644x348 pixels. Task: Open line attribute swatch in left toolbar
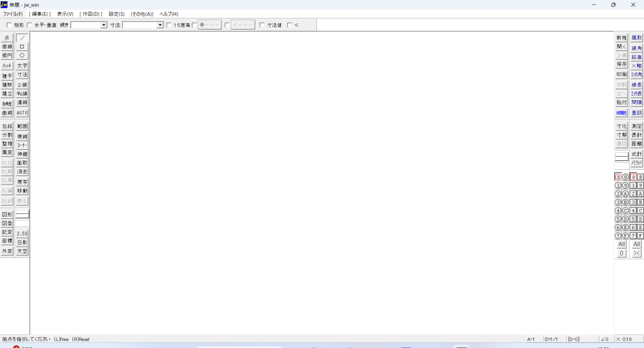point(22,215)
